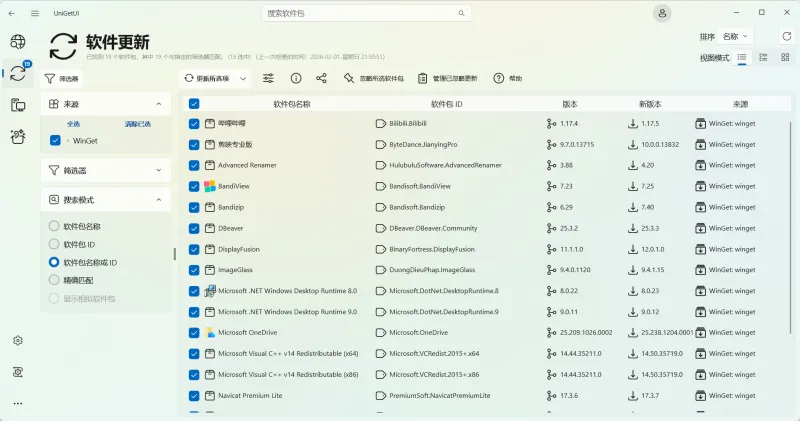This screenshot has width=800, height=421.
Task: Expand the WinGet tree arrow
Action: tap(67, 140)
